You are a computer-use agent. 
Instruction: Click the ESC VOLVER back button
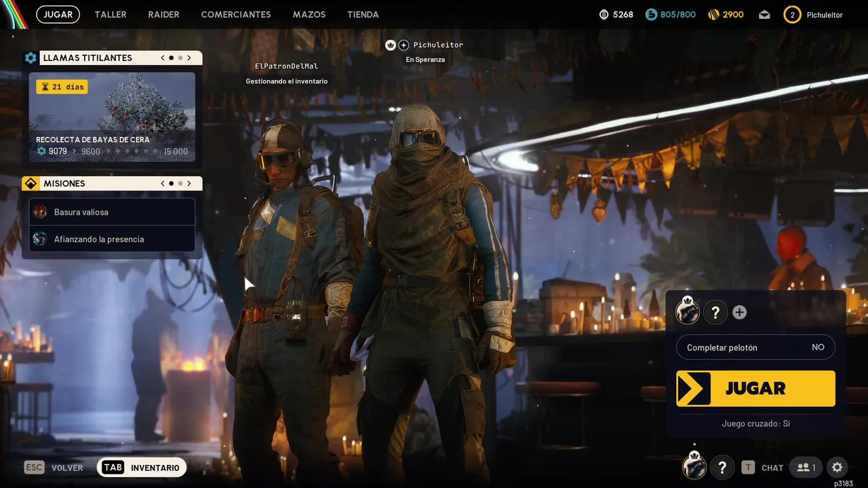point(54,468)
